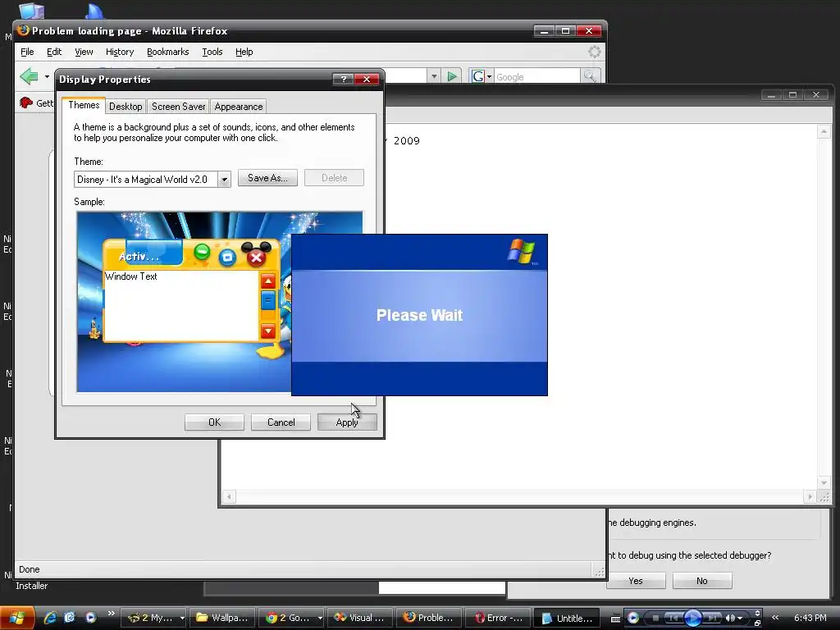Click the Please Wait Windows logo
Image resolution: width=840 pixels, height=630 pixels.
(521, 252)
